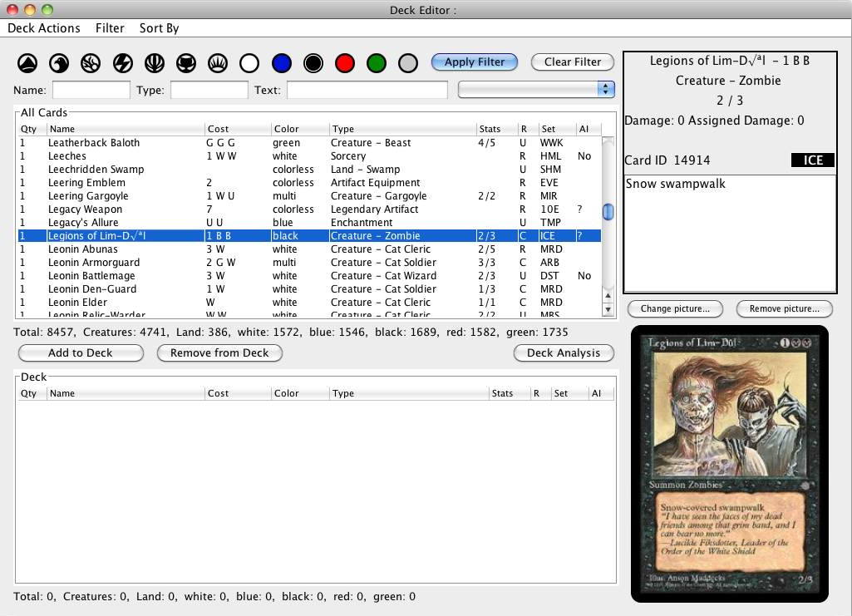Viewport: 852px width, 616px height.
Task: Open the Deck Actions menu
Action: tap(44, 28)
